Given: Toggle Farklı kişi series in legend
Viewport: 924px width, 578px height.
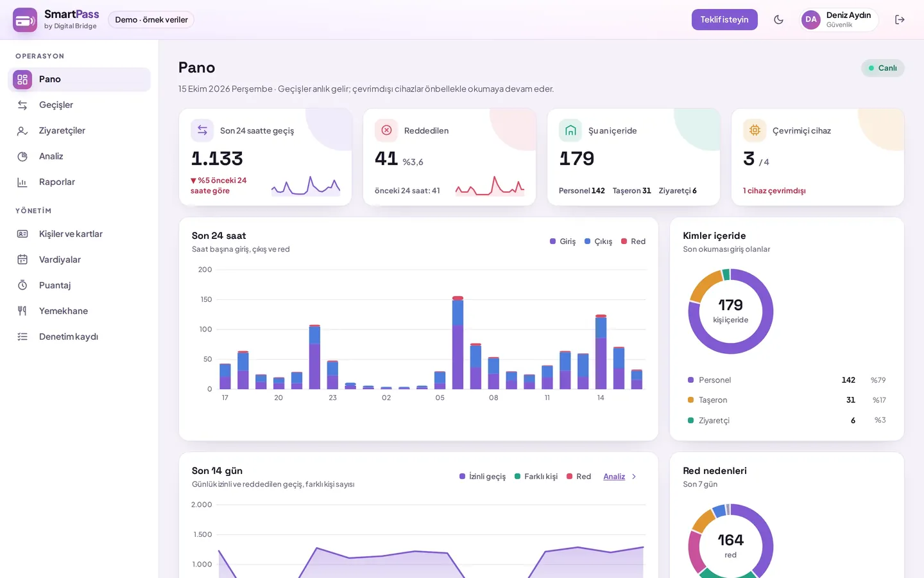Looking at the screenshot, I should pos(536,477).
